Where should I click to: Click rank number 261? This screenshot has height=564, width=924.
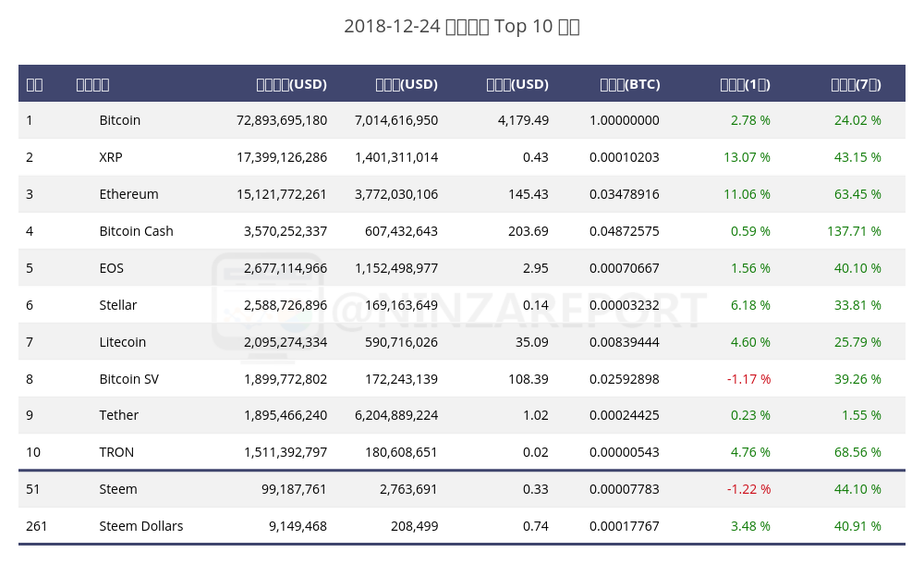37,526
